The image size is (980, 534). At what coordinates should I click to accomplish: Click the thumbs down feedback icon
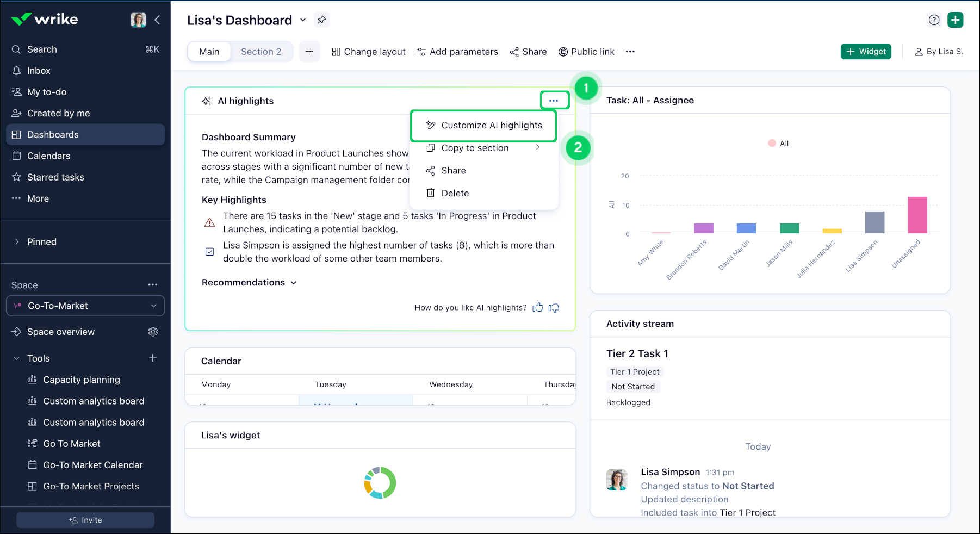[554, 308]
